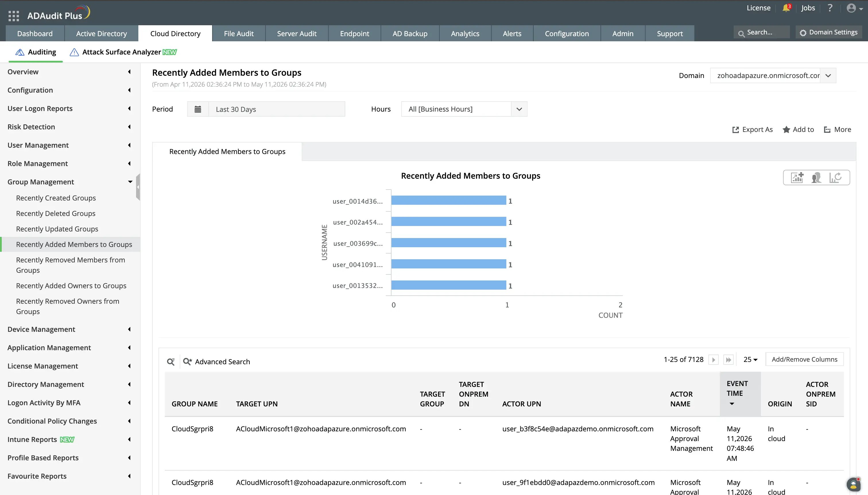868x495 pixels.
Task: Open the notifications bell icon
Action: coord(786,8)
